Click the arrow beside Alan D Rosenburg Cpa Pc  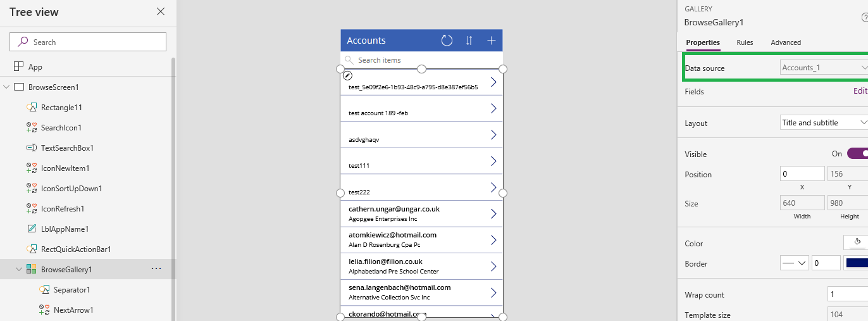[x=493, y=240]
